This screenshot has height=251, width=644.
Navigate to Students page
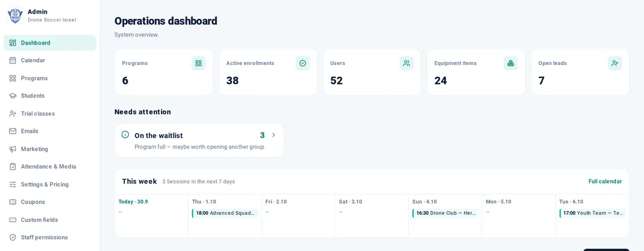(x=50, y=96)
